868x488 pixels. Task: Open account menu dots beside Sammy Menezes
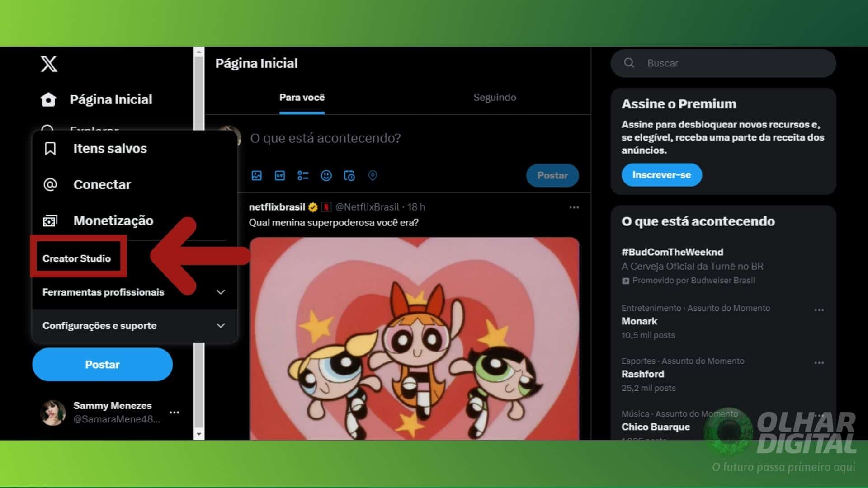point(175,413)
